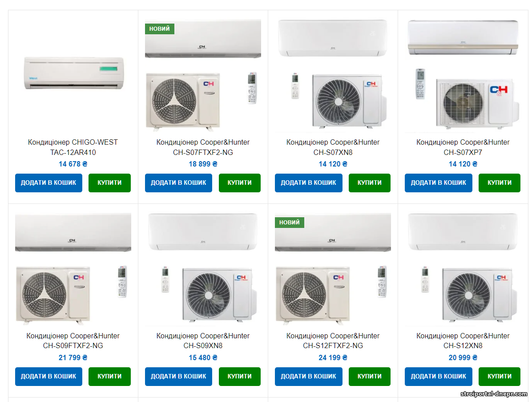Open Cooper&Hunter CH-S12FTXF2-NG title link
Viewport: 532px width, 402px height.
pyautogui.click(x=333, y=341)
